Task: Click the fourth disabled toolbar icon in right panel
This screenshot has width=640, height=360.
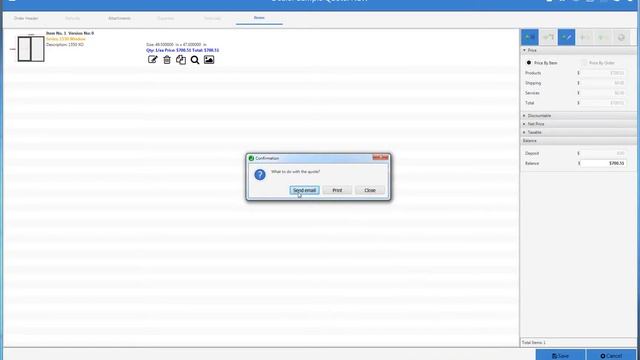Action: tap(584, 37)
